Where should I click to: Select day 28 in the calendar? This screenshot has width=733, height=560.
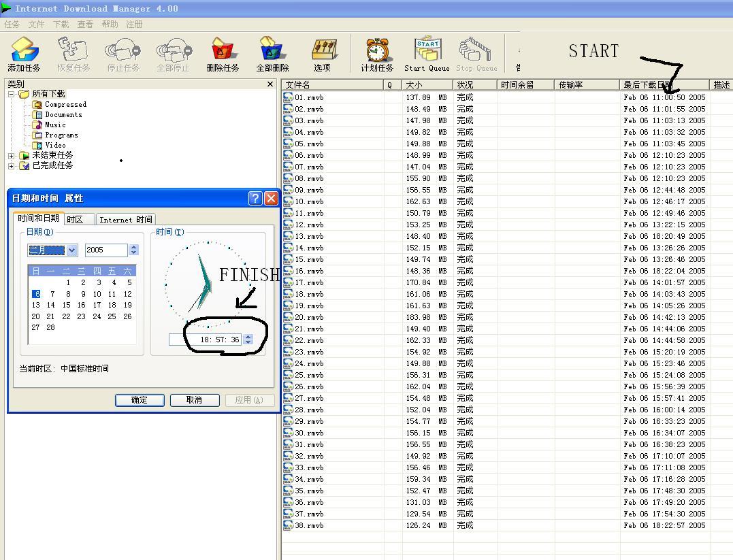pos(51,328)
